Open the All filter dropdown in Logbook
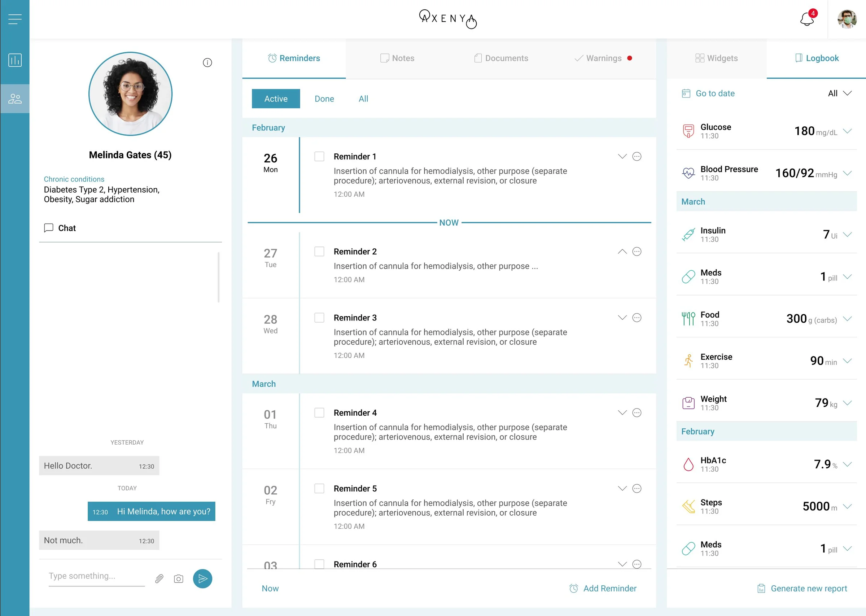 point(839,93)
